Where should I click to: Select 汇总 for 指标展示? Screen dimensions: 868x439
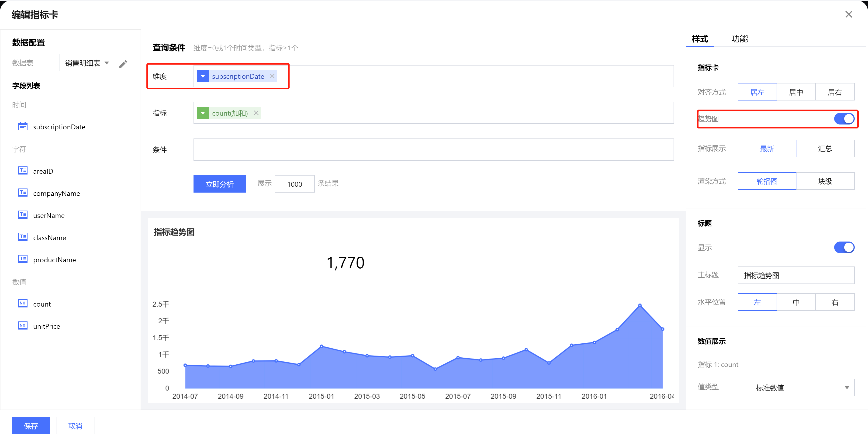[825, 149]
